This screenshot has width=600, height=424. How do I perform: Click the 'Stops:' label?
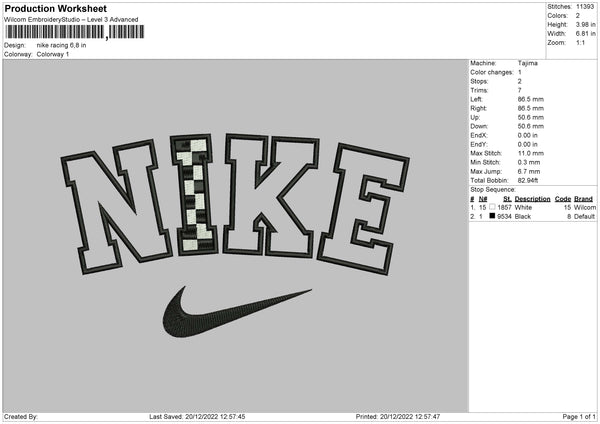click(x=479, y=81)
